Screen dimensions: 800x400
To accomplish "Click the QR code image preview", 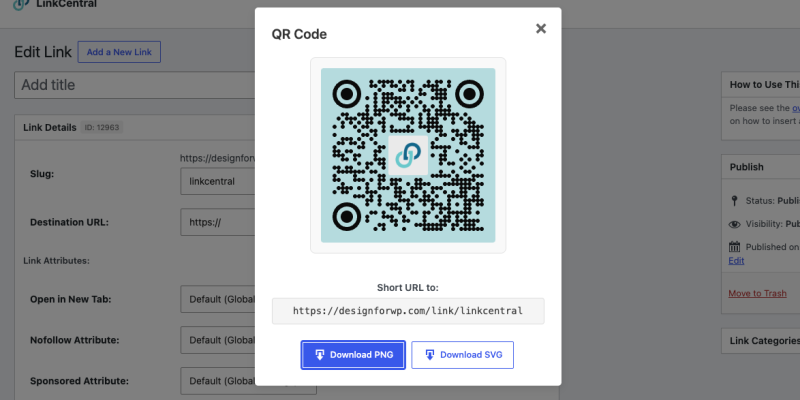I will click(x=408, y=155).
